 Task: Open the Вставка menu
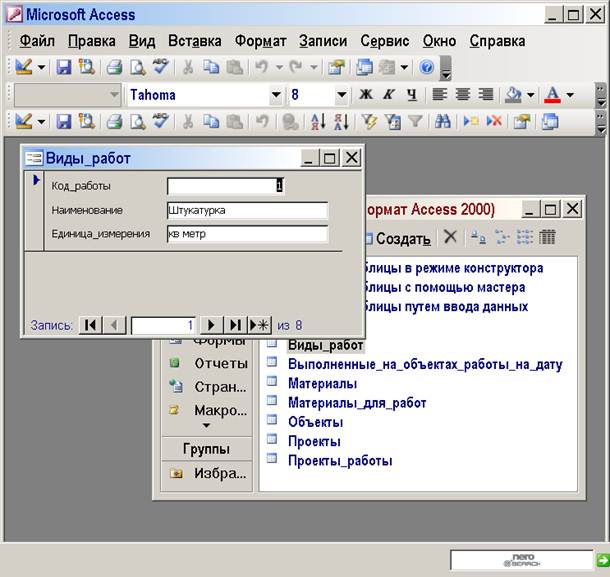[x=195, y=41]
